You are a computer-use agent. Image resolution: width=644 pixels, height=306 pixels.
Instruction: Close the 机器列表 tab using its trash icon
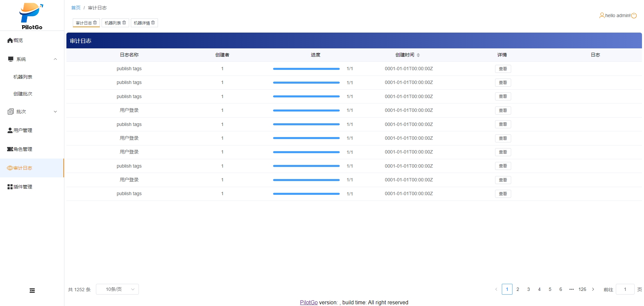(124, 23)
